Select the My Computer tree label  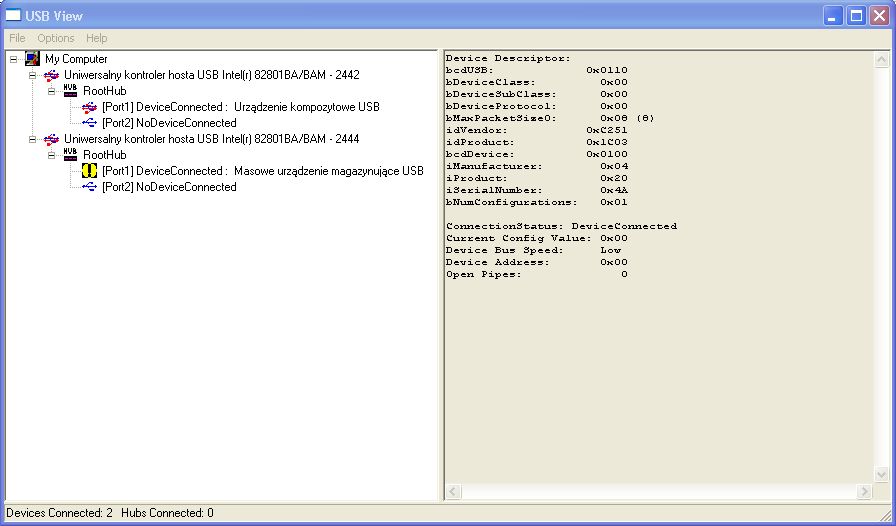tap(76, 59)
